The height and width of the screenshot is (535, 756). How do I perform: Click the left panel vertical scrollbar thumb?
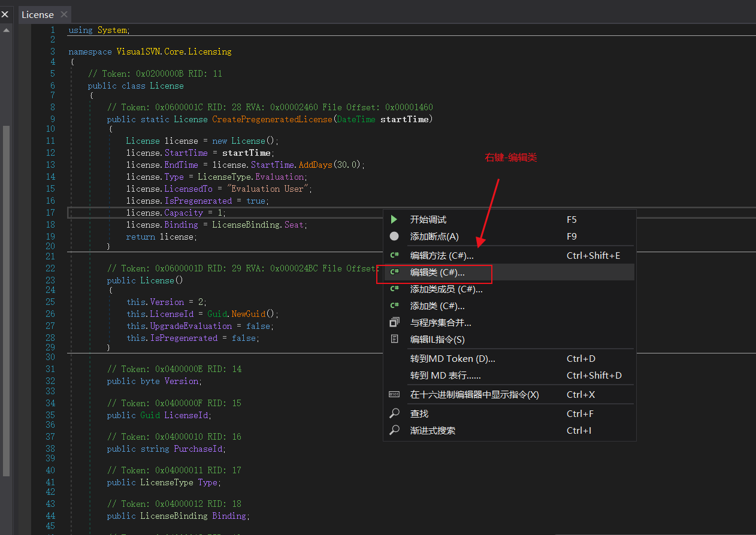[6, 300]
